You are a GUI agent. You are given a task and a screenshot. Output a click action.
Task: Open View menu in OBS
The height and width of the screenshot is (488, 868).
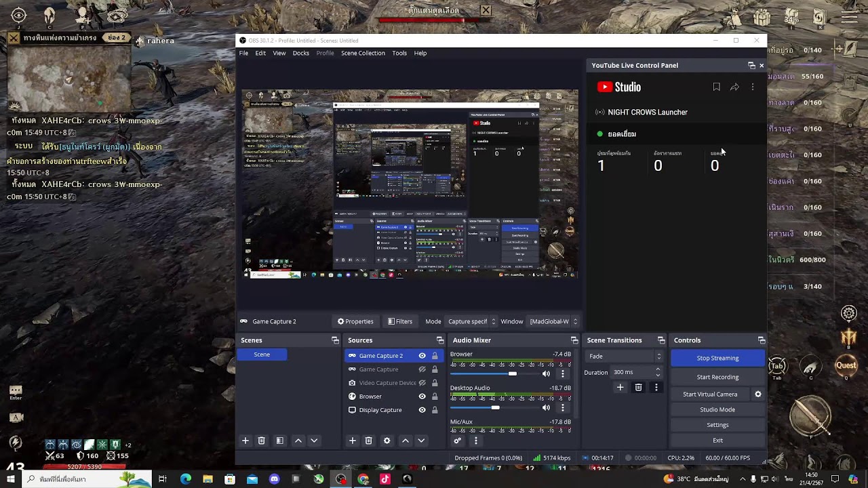click(279, 53)
